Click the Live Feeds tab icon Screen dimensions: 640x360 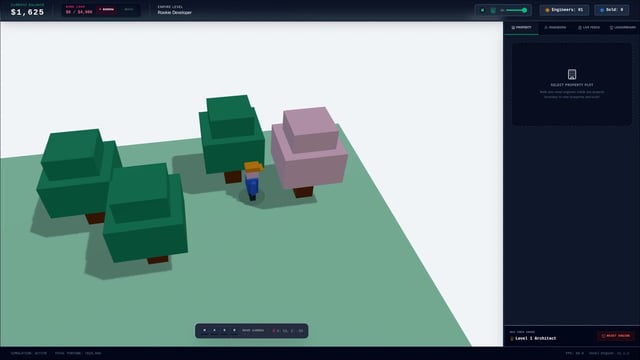(580, 27)
